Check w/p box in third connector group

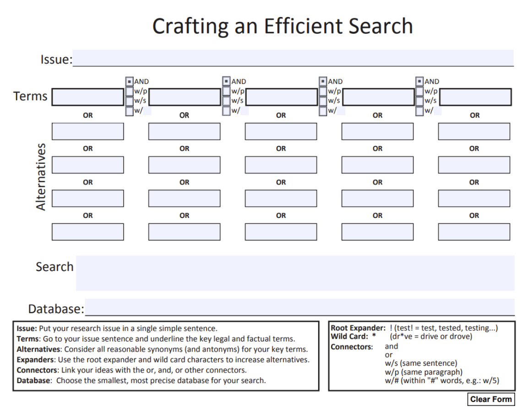(323, 91)
